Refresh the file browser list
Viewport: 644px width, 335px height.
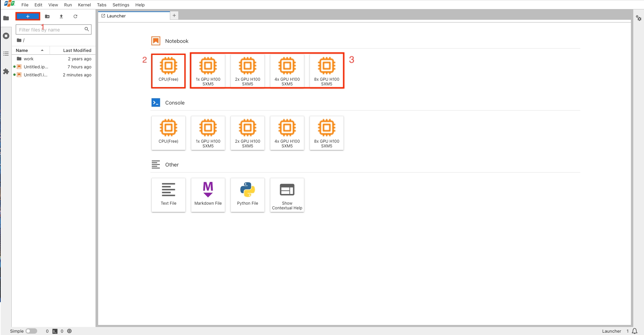(x=75, y=16)
